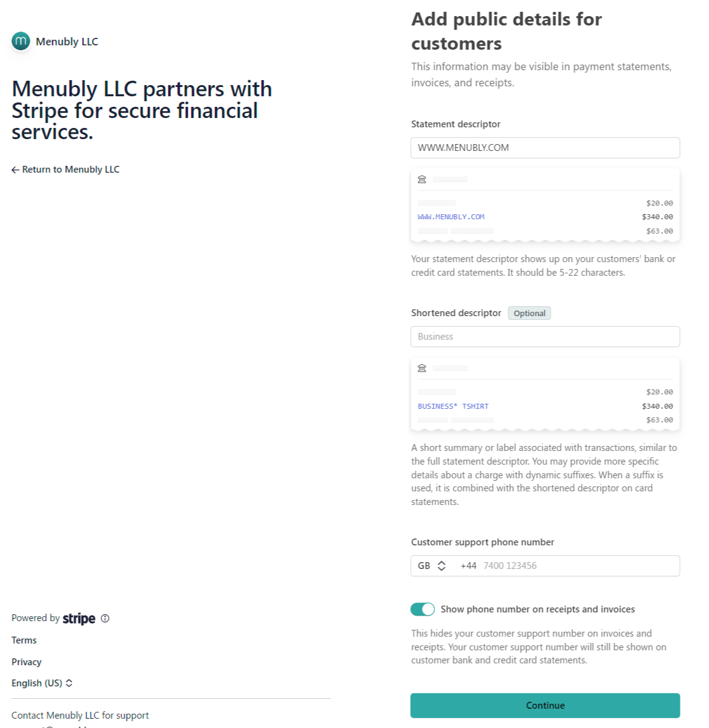
Task: Click the WWW.MENUBLY.COM preview text on statement
Action: click(451, 217)
